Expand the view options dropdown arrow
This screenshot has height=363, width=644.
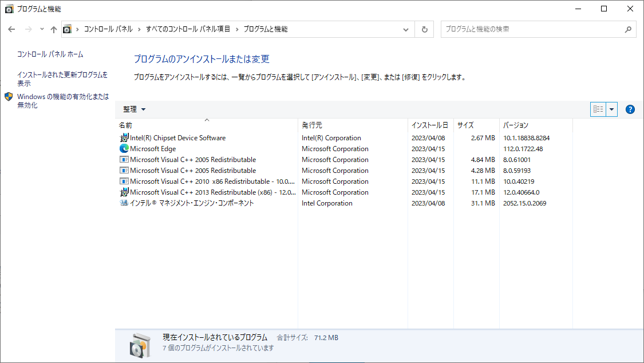611,109
